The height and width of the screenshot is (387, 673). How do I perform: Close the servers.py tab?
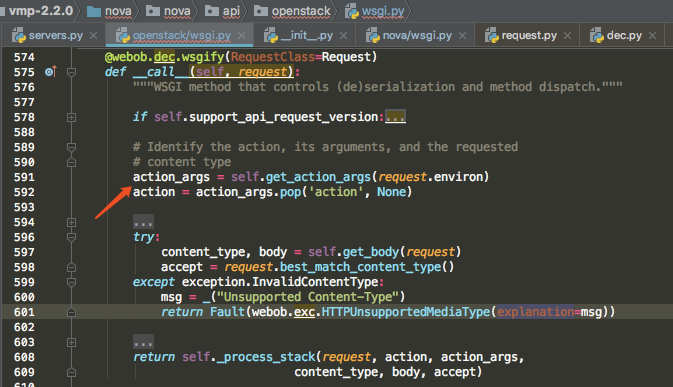point(94,36)
